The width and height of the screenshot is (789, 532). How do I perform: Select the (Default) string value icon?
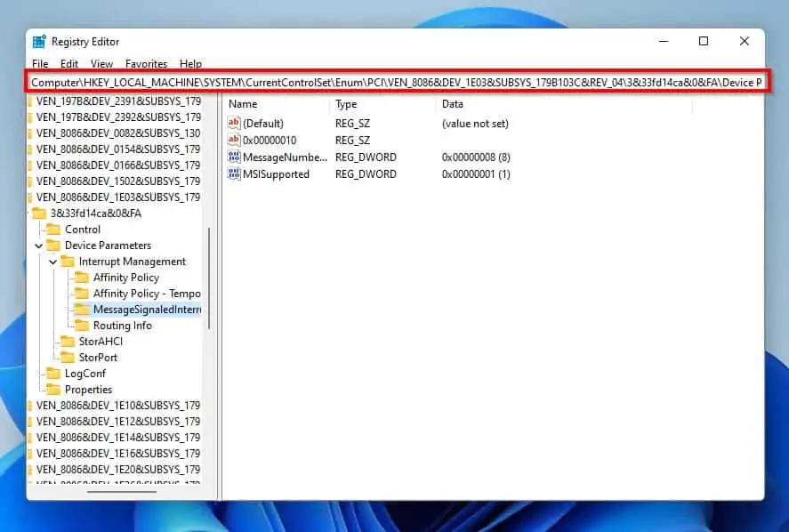pos(234,123)
